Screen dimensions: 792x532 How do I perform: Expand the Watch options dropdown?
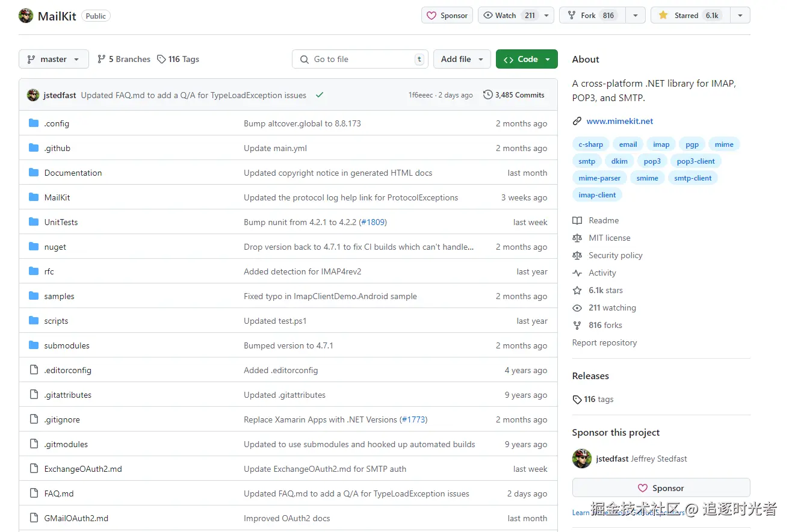pyautogui.click(x=546, y=16)
